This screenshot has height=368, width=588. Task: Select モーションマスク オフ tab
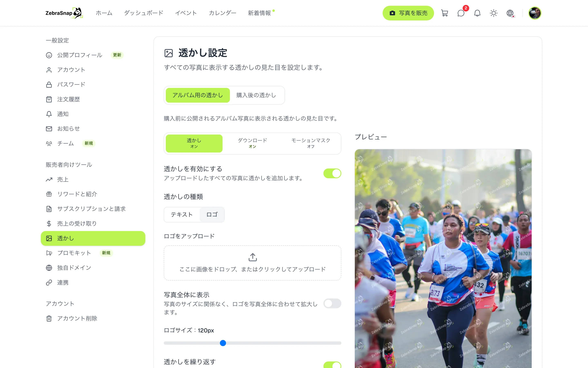(x=311, y=143)
